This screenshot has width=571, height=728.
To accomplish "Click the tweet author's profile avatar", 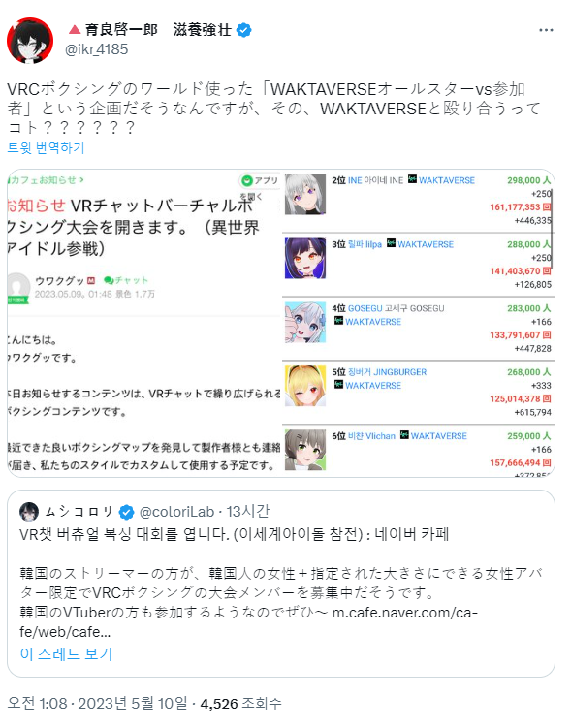I will tap(30, 41).
